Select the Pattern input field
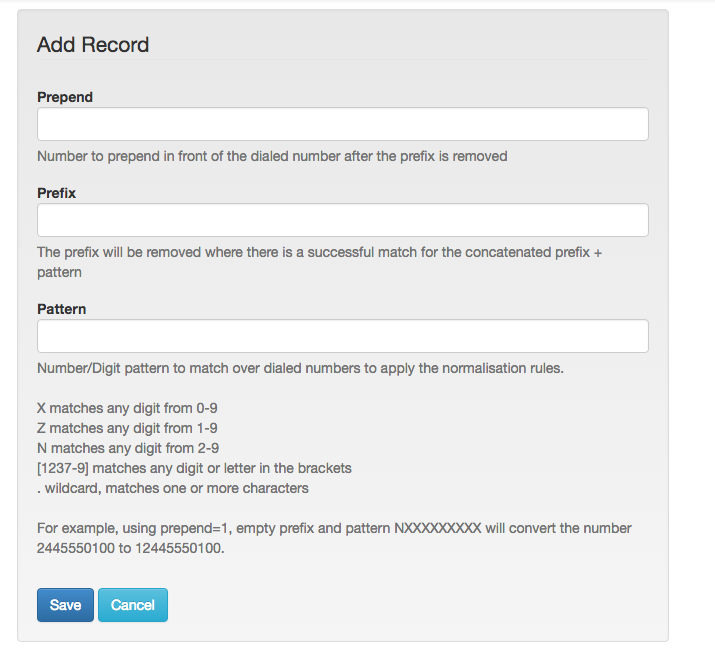The height and width of the screenshot is (671, 715). 342,336
